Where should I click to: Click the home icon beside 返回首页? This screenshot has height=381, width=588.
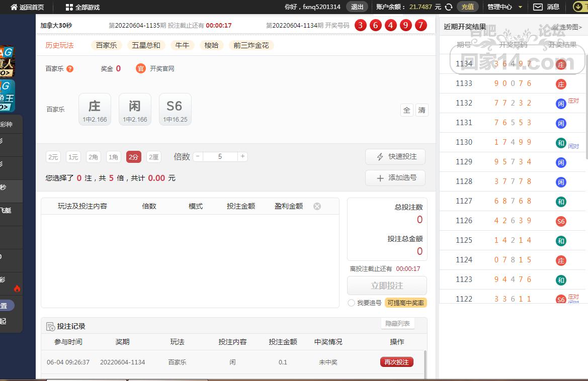[x=14, y=7]
